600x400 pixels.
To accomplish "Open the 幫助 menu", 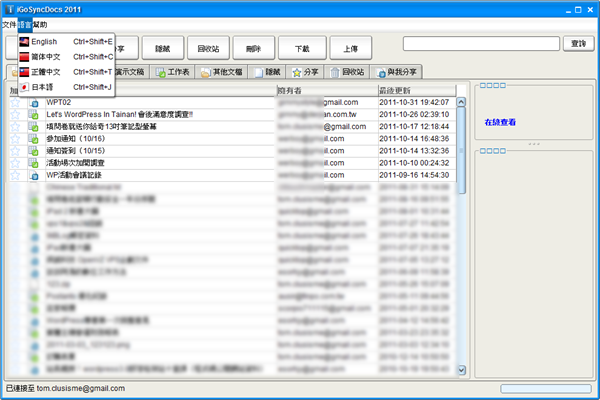I will 40,25.
